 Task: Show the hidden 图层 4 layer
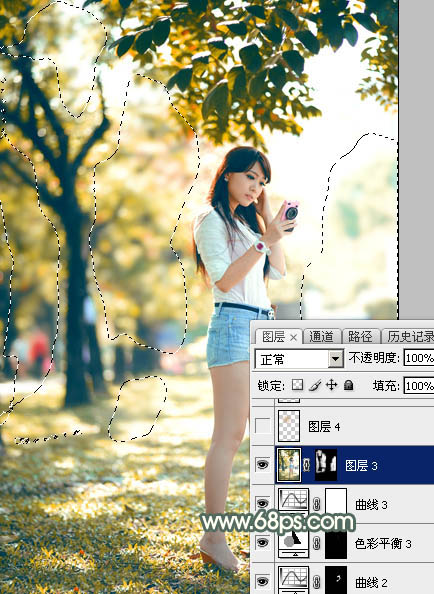[x=262, y=426]
